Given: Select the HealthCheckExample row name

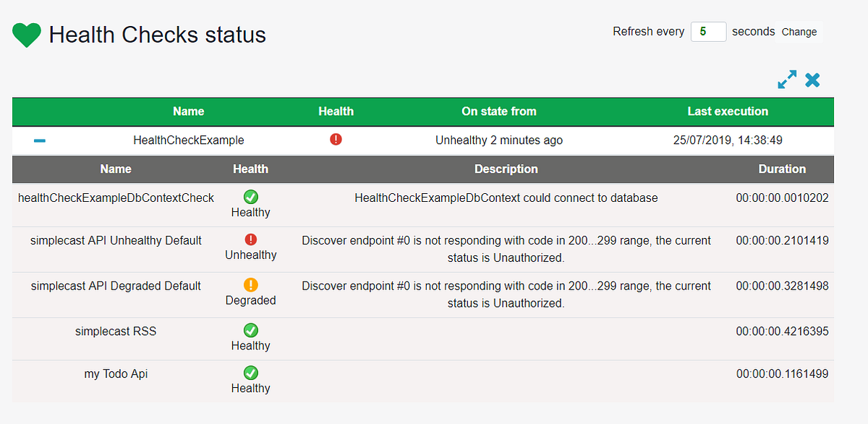Looking at the screenshot, I should (x=189, y=140).
